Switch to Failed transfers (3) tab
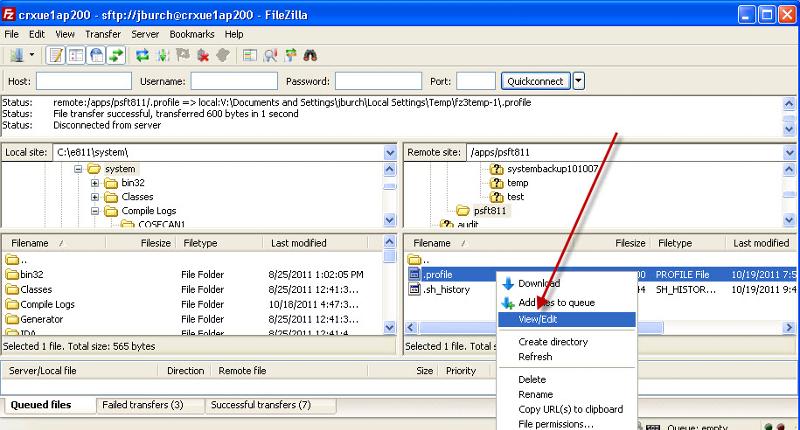Viewport: 800px width, 430px height. (x=143, y=405)
